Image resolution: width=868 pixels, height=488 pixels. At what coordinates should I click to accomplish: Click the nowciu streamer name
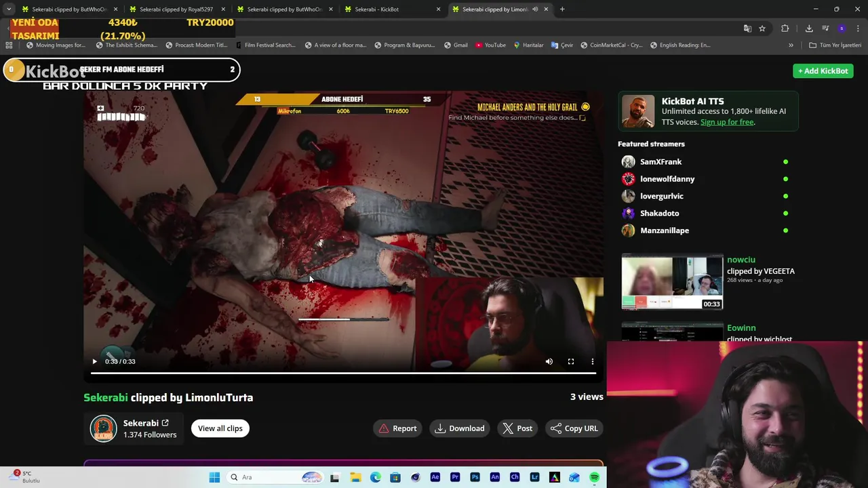741,260
